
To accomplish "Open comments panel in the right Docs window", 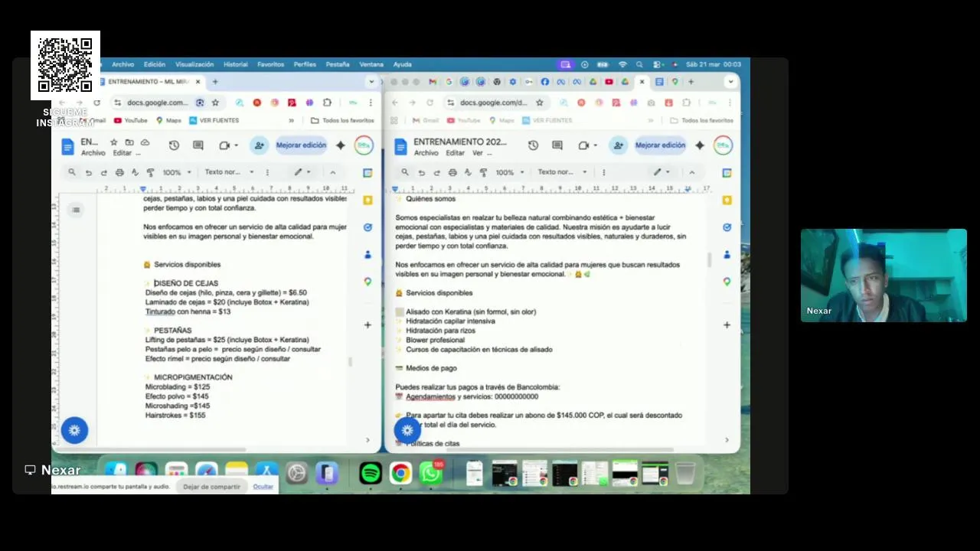I will coord(557,145).
